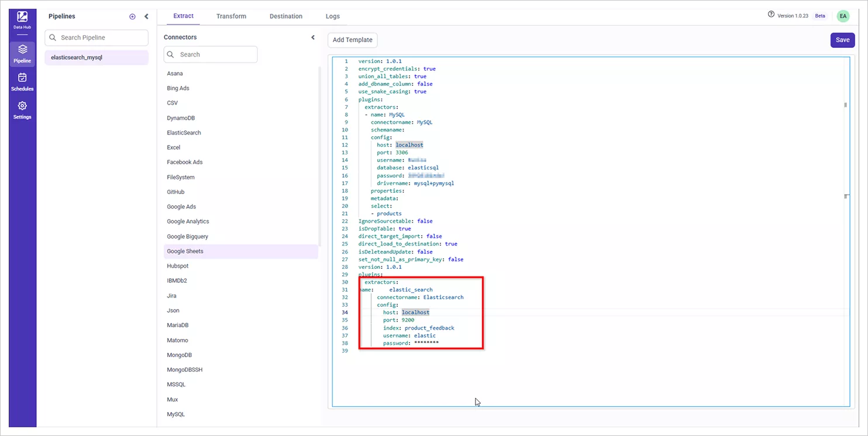Click the code editor vertical scrollbar thumb
This screenshot has height=436, width=868.
(845, 105)
